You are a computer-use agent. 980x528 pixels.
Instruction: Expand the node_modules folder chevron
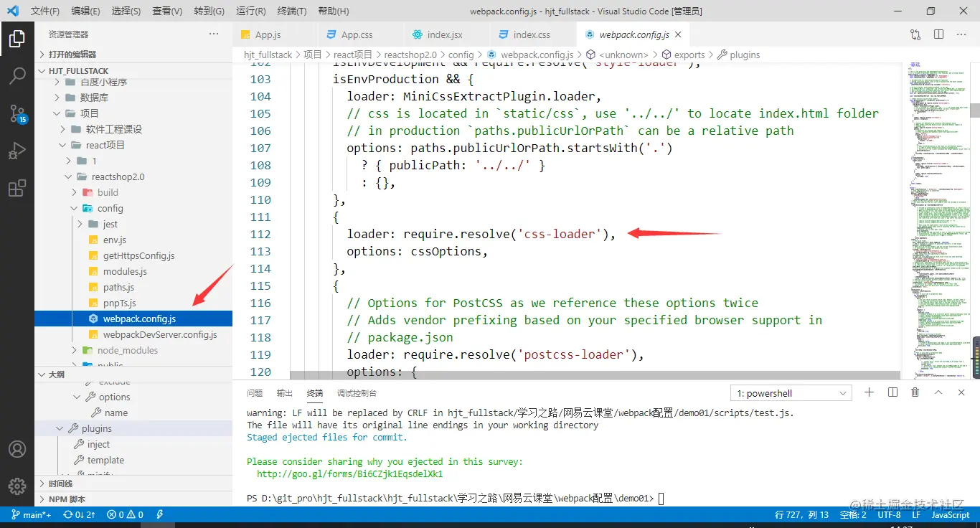pos(74,350)
